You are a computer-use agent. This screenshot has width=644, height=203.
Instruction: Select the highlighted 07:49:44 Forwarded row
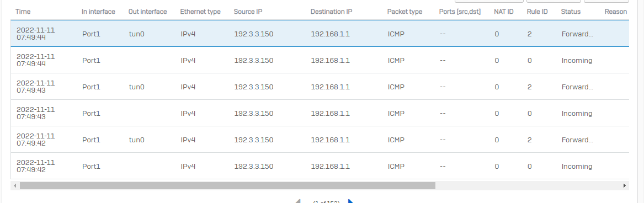[320, 34]
